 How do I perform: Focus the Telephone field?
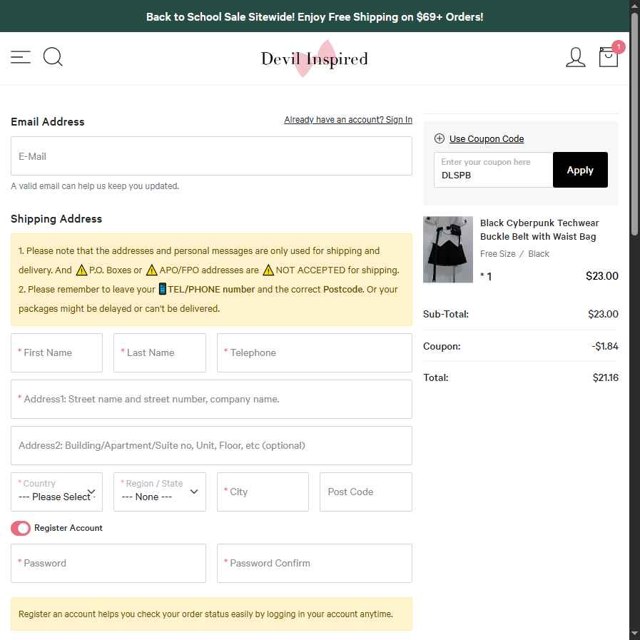(314, 353)
